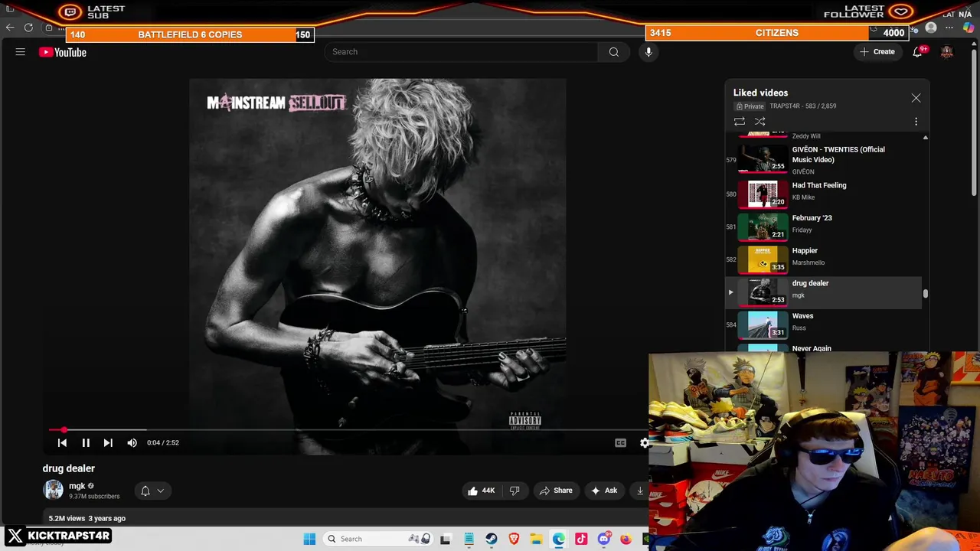
Task: Click the playlist scrollbar handle
Action: click(926, 293)
